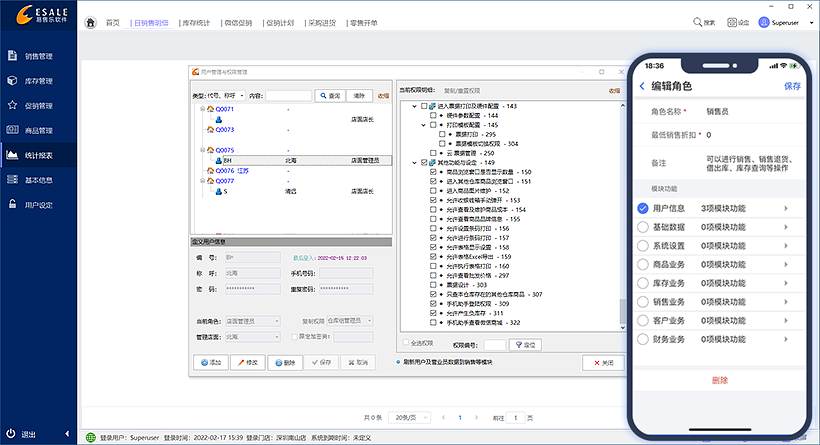Open 库存管理 in the left sidebar
820x445 pixels.
(38, 80)
